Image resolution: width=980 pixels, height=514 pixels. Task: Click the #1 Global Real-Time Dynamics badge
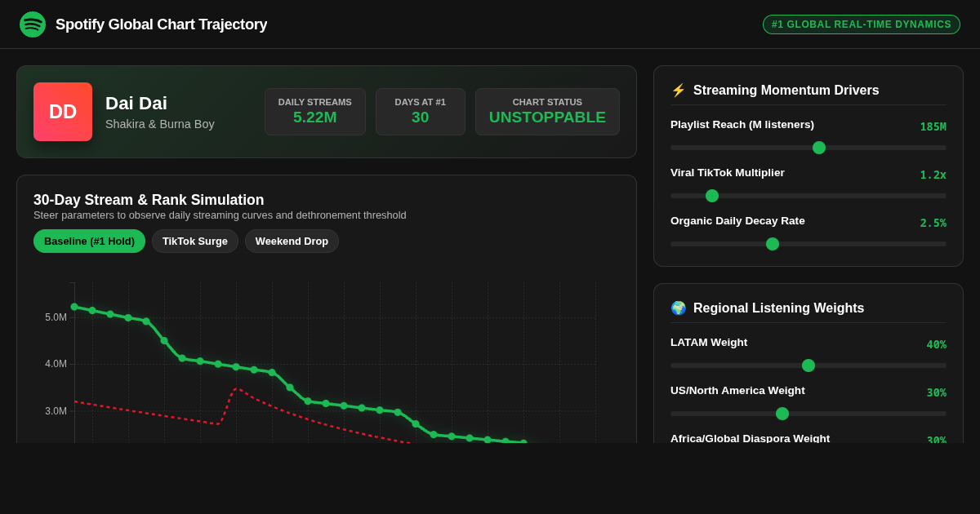pos(862,24)
